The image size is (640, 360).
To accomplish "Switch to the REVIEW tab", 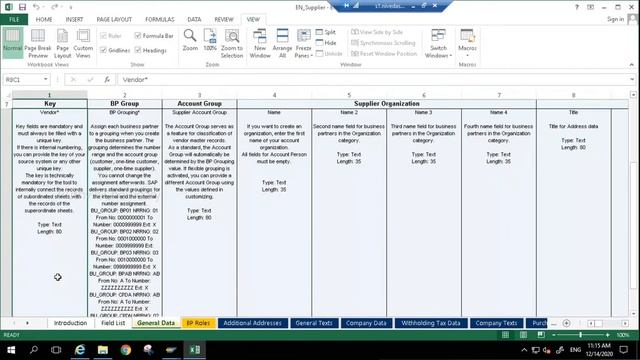I will tap(224, 20).
